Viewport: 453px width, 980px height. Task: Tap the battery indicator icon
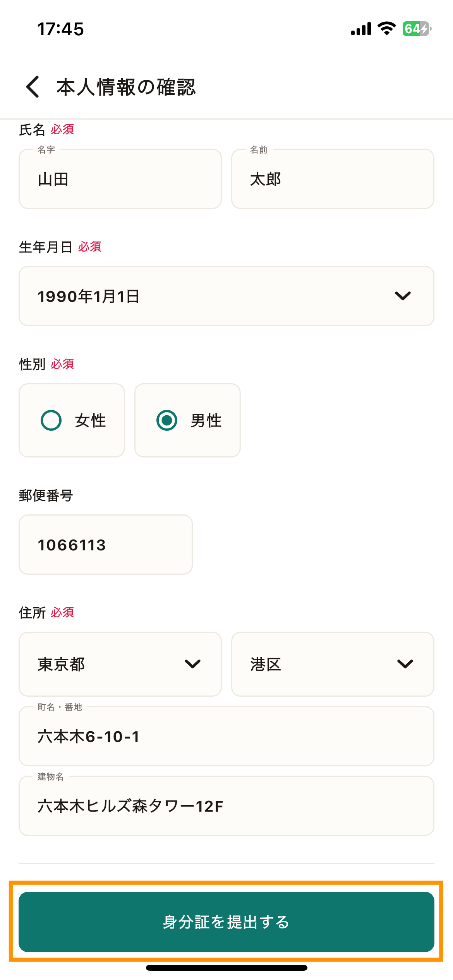click(417, 29)
